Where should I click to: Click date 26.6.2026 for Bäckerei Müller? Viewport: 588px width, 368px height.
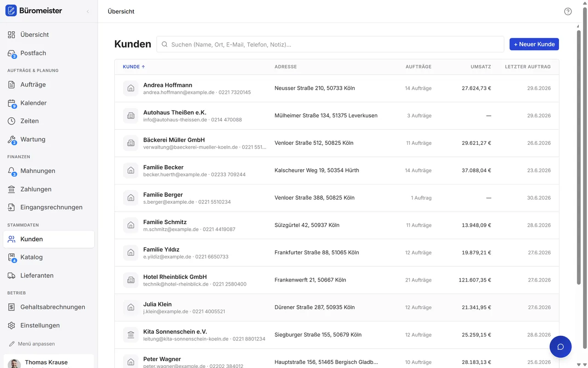539,143
